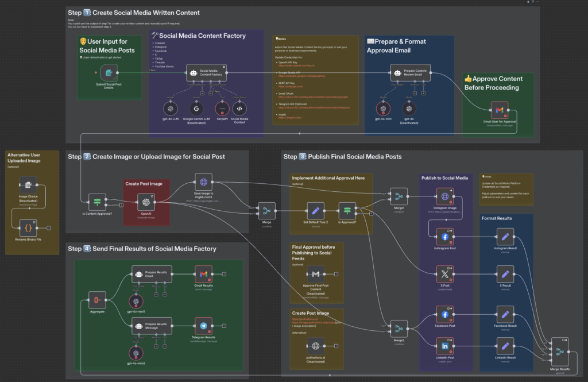
Task: Follow the pollinations.ai link in Create Post Image note
Action: (304, 318)
